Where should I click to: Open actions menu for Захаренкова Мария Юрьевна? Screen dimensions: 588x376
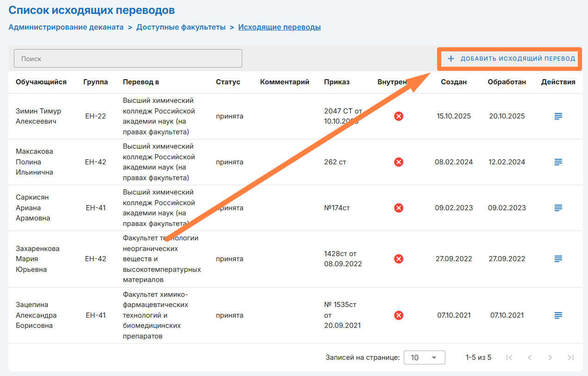[558, 259]
